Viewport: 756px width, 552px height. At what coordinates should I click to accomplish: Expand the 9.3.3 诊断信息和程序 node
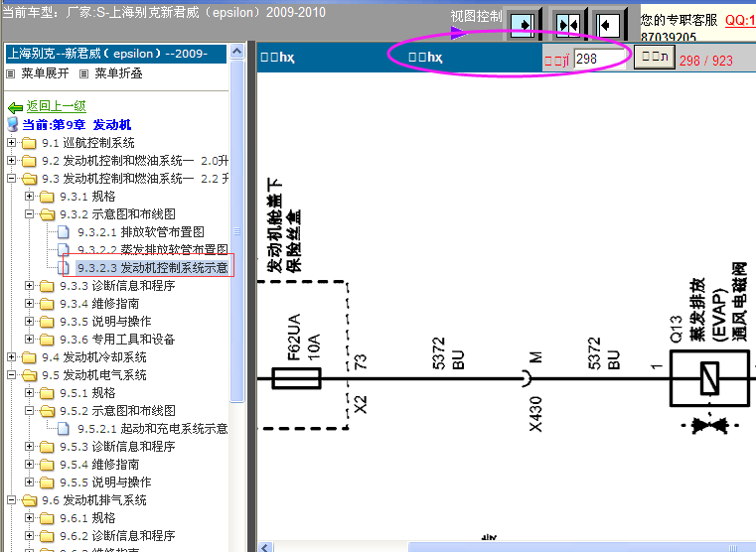30,286
